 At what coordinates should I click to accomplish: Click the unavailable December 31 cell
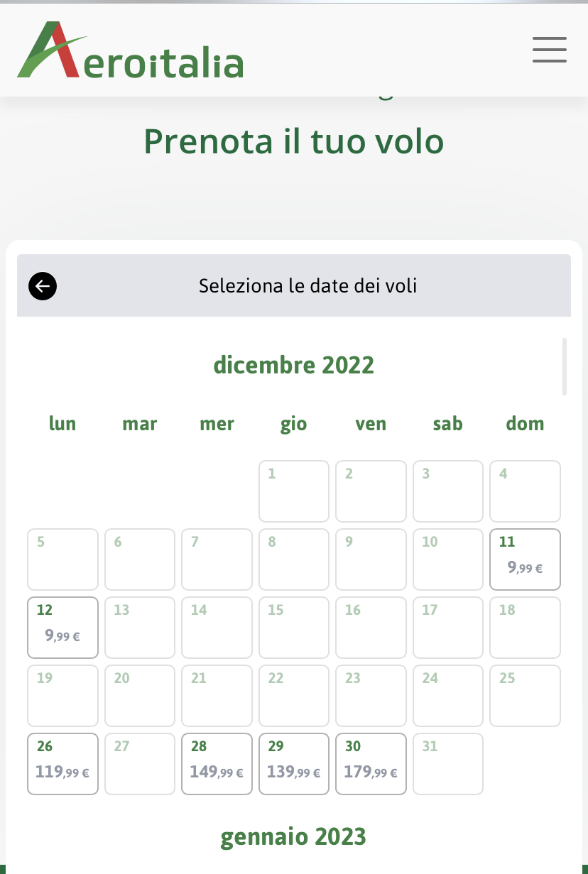coord(448,764)
